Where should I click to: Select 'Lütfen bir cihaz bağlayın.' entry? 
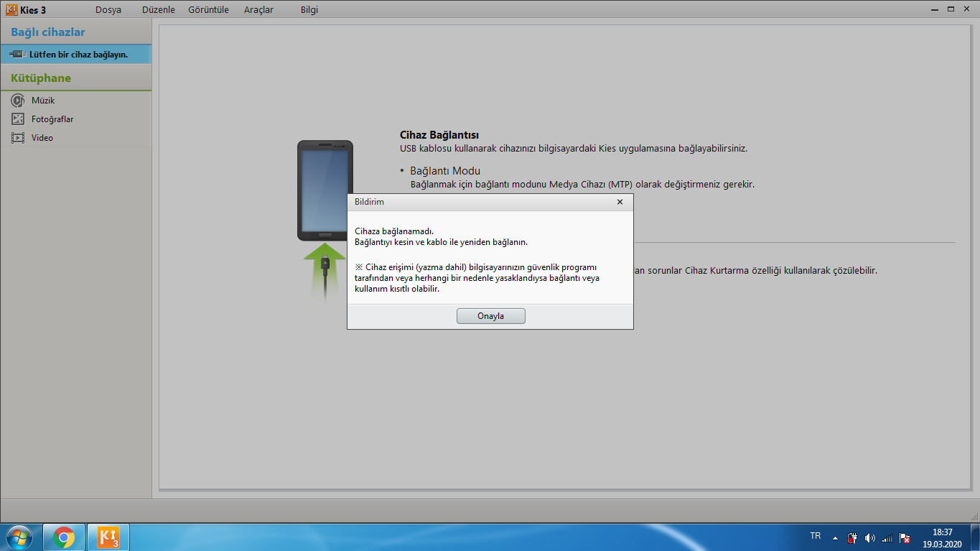click(76, 54)
